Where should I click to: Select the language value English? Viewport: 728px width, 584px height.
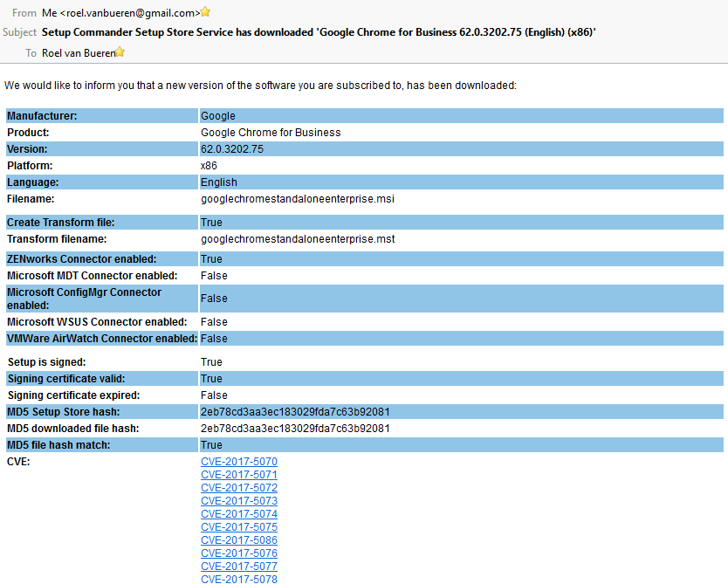pos(219,182)
